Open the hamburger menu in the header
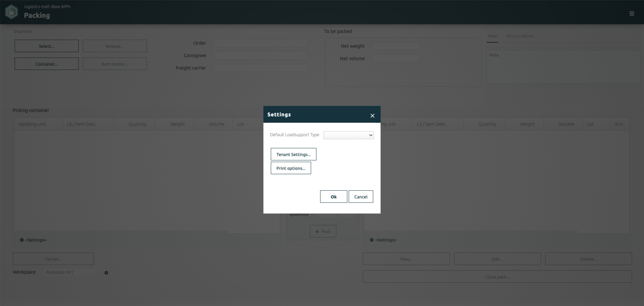 tap(632, 13)
